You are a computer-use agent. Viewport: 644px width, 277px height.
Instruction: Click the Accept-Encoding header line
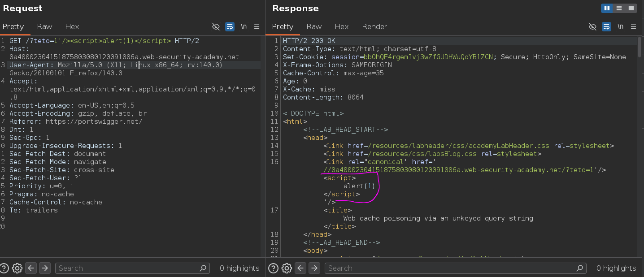78,113
